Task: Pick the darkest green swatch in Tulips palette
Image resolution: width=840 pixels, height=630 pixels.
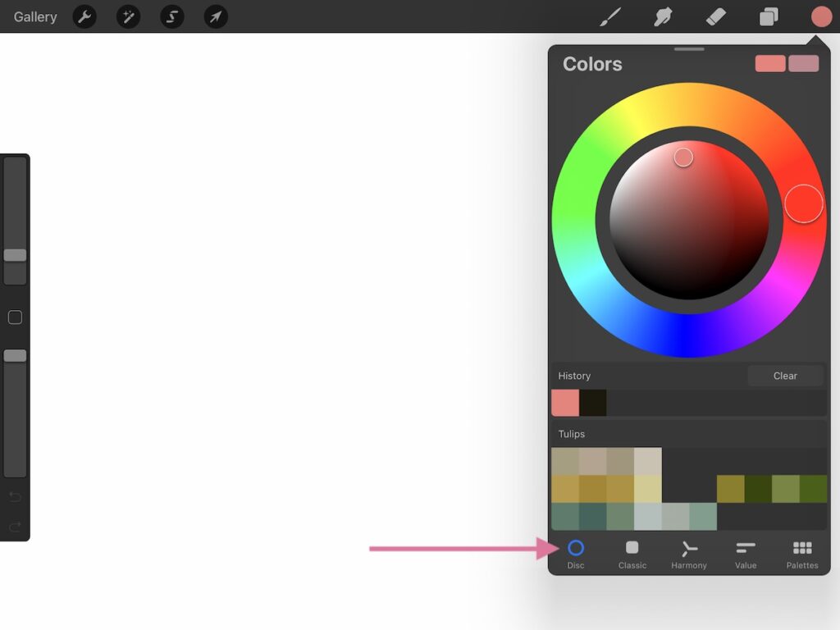Action: pos(759,489)
